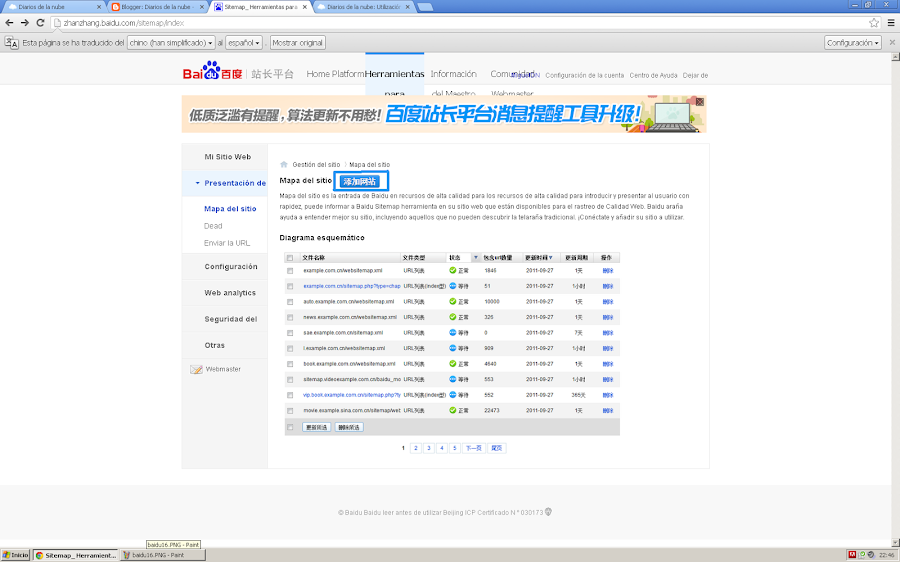Click the address bar URL field

(x=459, y=23)
